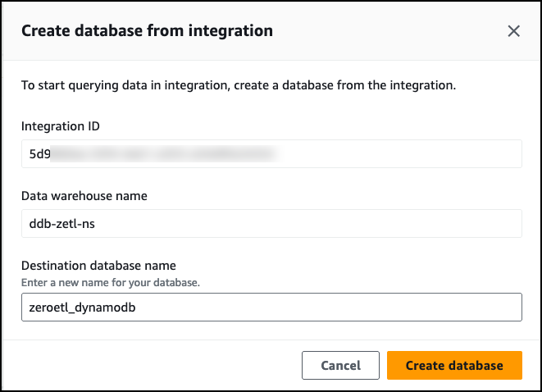Click the Data warehouse name field

271,223
